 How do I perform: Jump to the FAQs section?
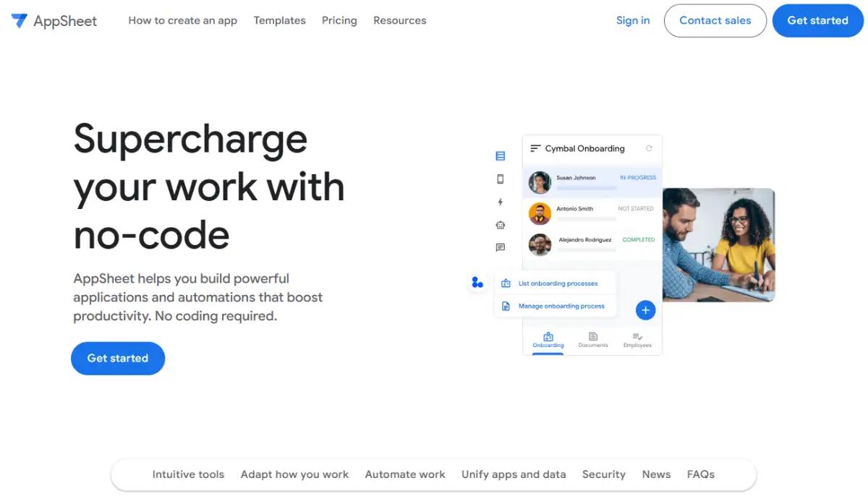[701, 474]
